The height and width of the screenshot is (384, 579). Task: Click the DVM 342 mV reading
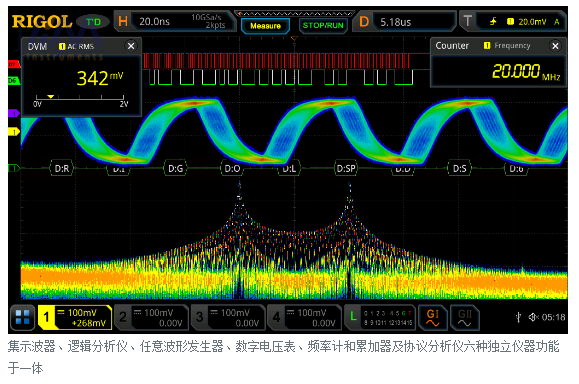[x=100, y=78]
